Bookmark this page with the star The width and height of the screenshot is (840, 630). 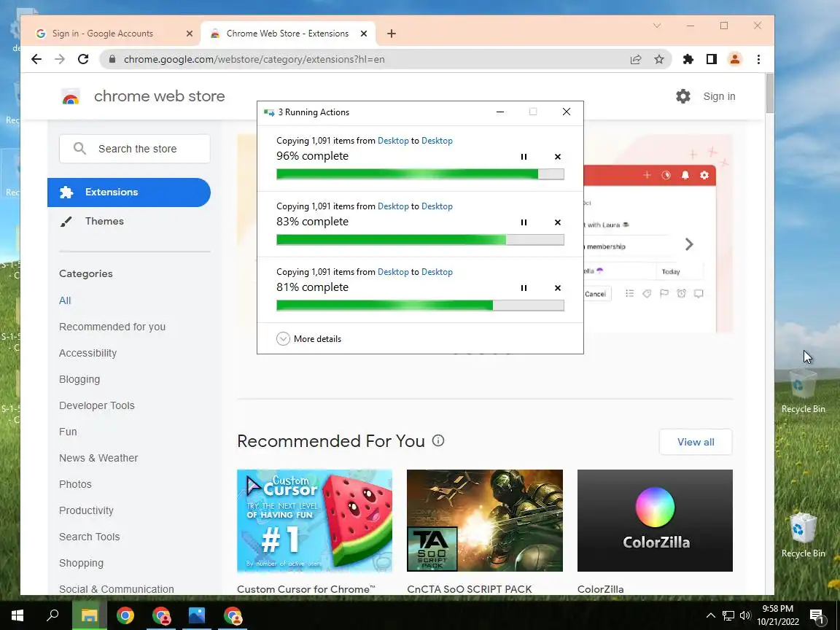tap(659, 59)
